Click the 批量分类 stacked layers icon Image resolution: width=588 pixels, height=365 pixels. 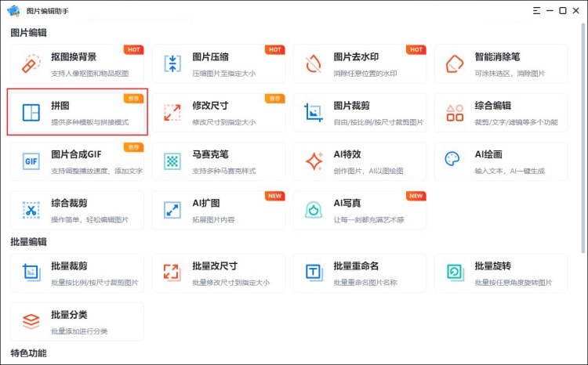pyautogui.click(x=31, y=322)
